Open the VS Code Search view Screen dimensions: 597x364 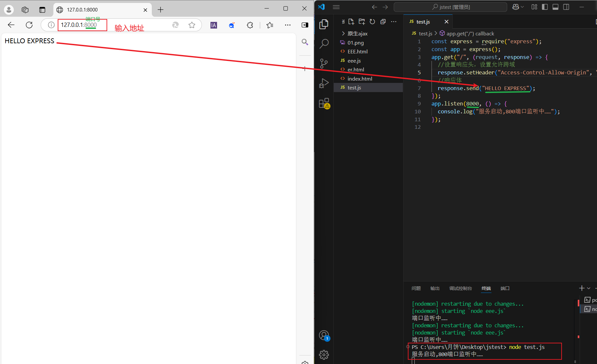click(x=324, y=44)
